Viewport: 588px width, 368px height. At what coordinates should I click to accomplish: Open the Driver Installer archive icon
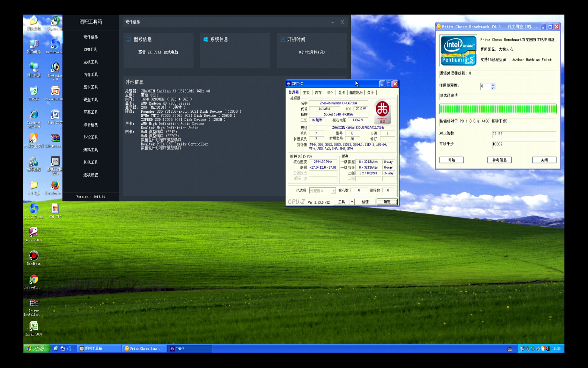pyautogui.click(x=34, y=307)
